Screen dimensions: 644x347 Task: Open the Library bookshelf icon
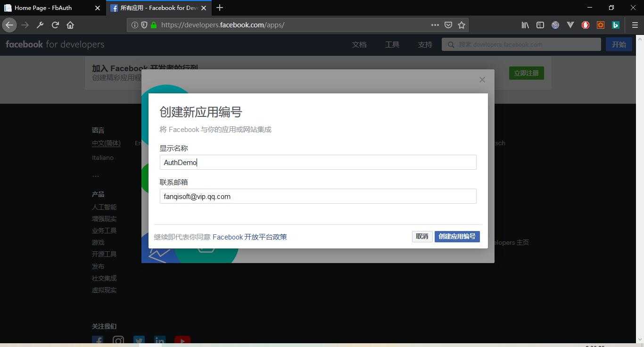[x=525, y=25]
